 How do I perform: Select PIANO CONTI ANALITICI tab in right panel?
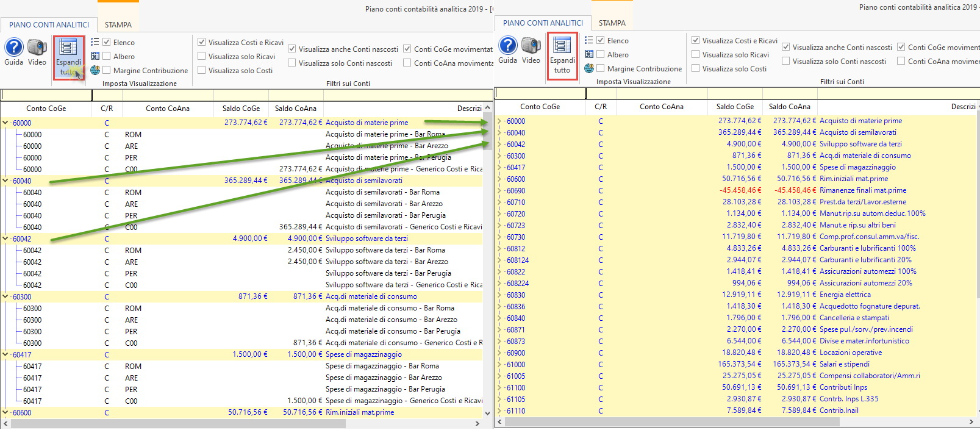pos(543,23)
